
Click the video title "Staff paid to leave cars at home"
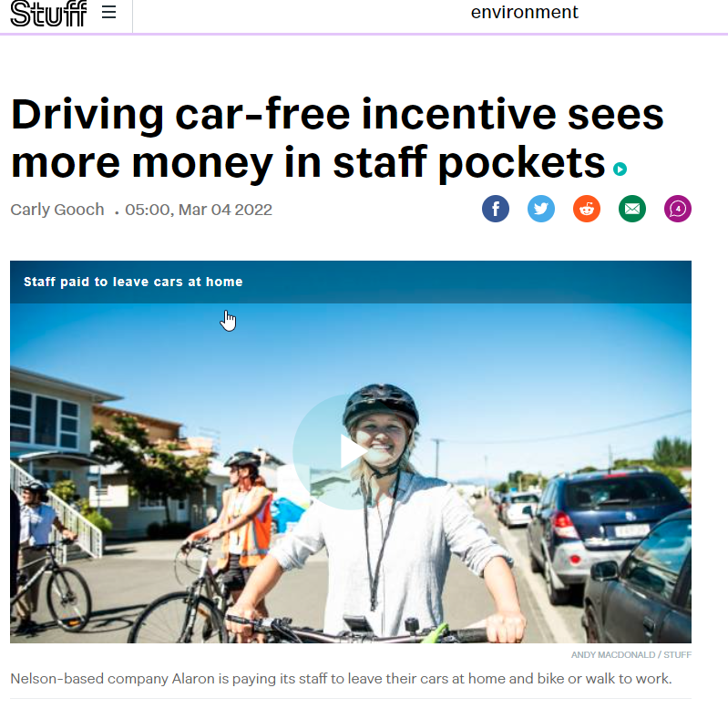coord(133,282)
